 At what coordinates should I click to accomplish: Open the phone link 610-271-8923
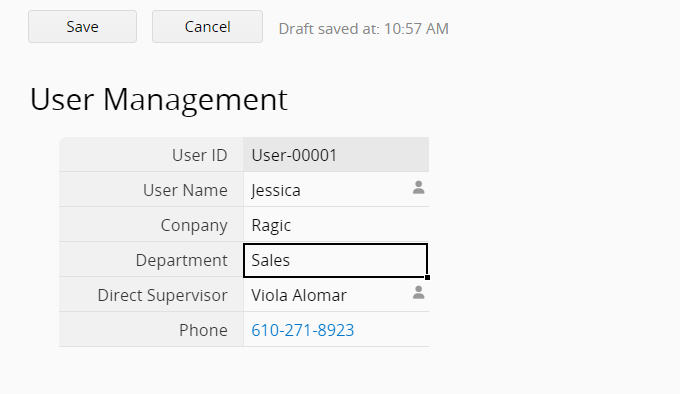pyautogui.click(x=303, y=330)
